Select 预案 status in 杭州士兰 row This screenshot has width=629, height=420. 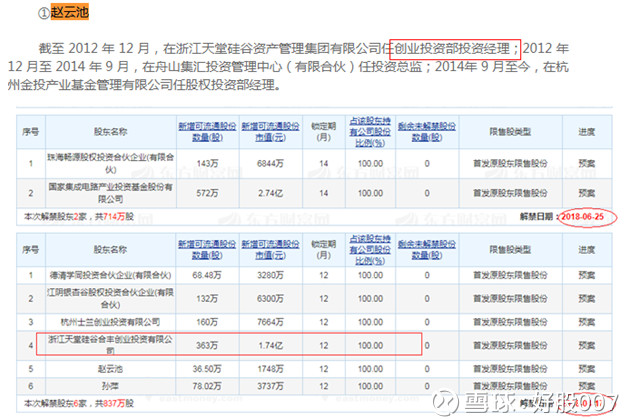587,322
